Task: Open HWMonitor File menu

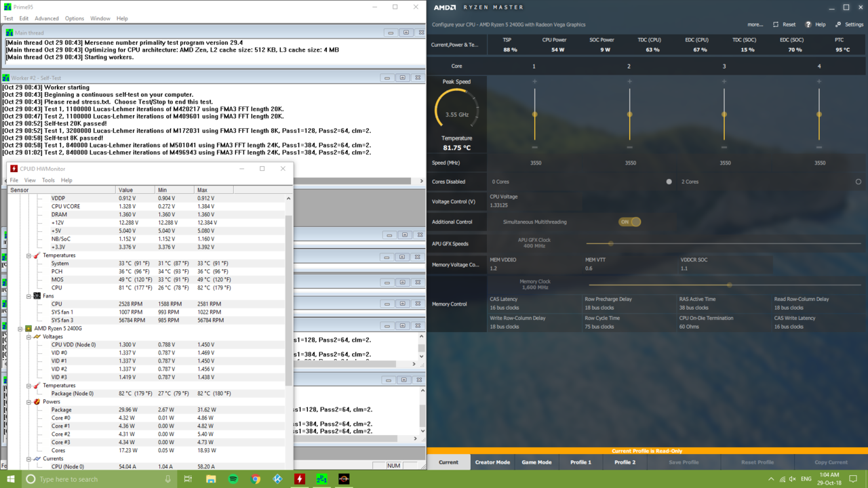Action: coord(14,180)
